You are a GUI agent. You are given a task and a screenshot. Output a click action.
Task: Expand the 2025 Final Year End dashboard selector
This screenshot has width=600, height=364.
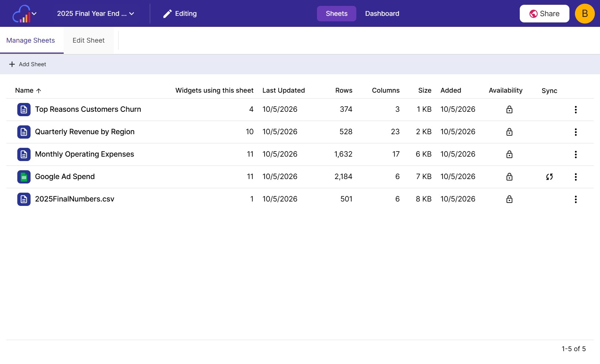(x=96, y=14)
